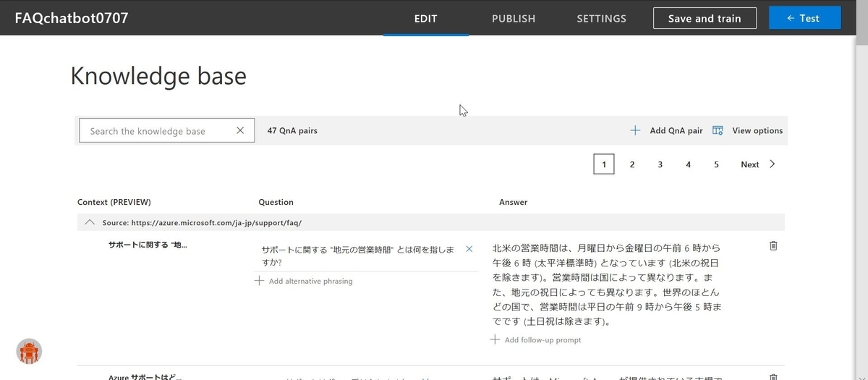Click the plus icon for Add QnA pair
Viewport: 868px width, 380px height.
pos(635,130)
